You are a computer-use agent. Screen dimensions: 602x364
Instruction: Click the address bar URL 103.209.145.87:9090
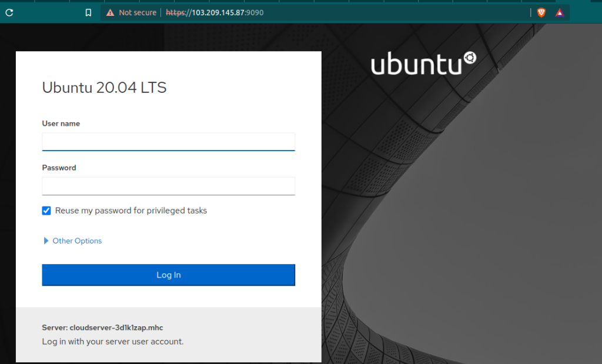click(215, 13)
